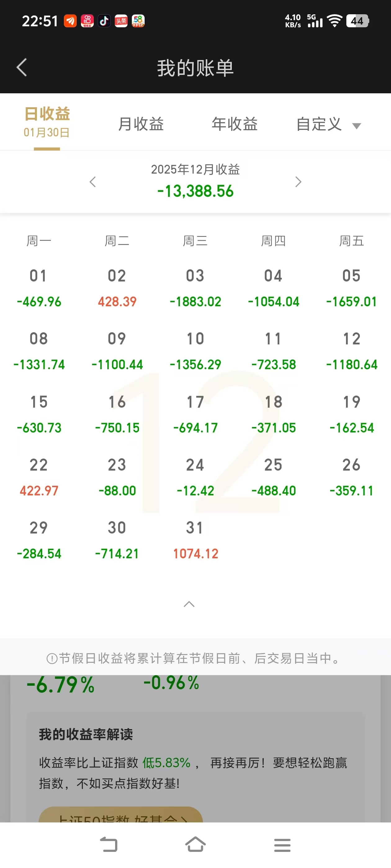
Task: Tap the battery indicator in status bar
Action: click(x=357, y=21)
